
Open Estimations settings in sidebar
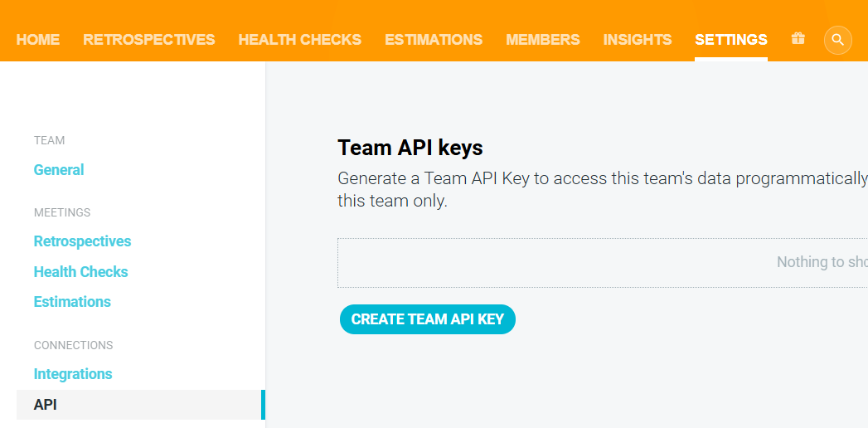pos(72,302)
